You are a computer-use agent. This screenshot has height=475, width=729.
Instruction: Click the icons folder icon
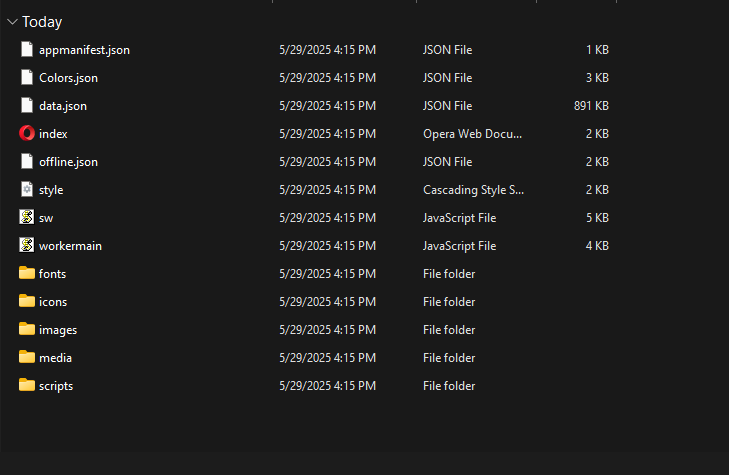pos(27,301)
